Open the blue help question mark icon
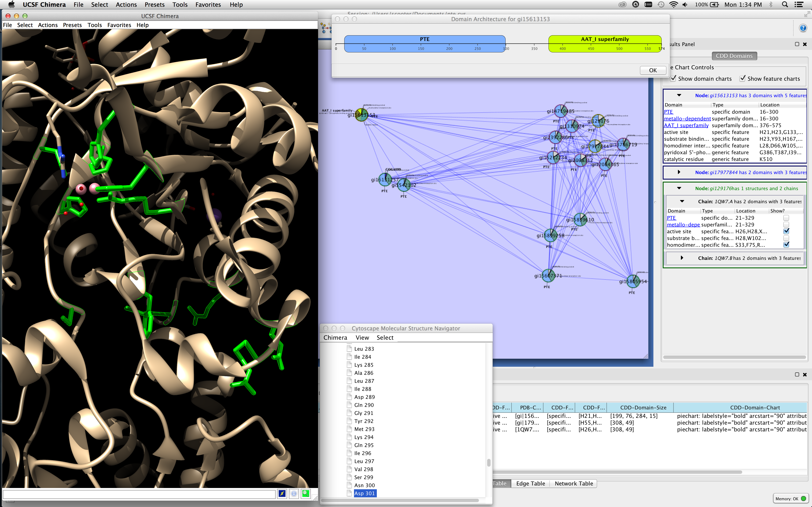 [803, 28]
